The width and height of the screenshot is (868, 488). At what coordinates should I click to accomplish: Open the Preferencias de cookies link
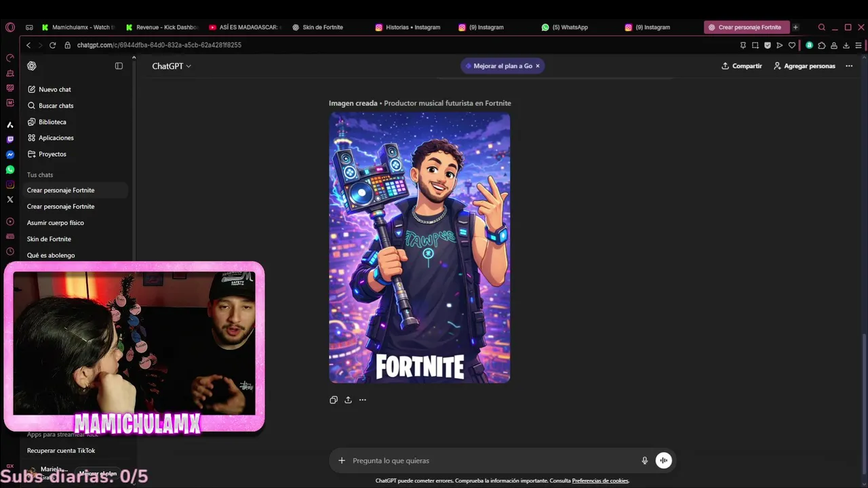click(600, 481)
